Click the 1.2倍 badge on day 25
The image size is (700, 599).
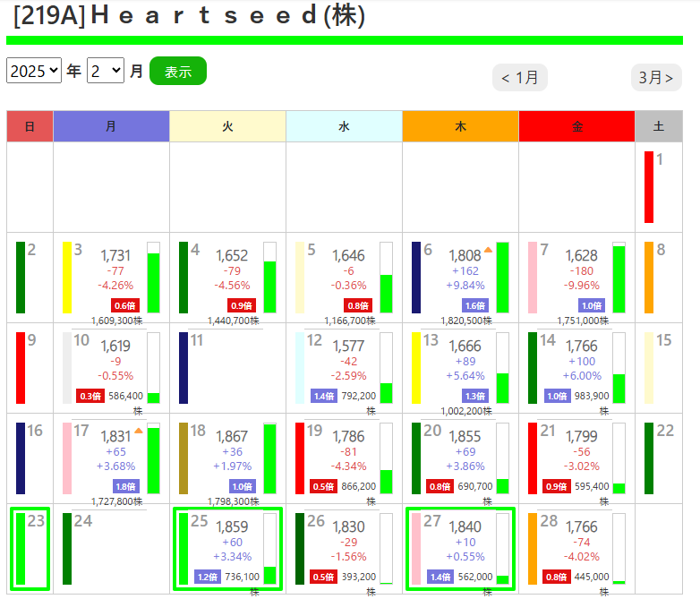207,577
